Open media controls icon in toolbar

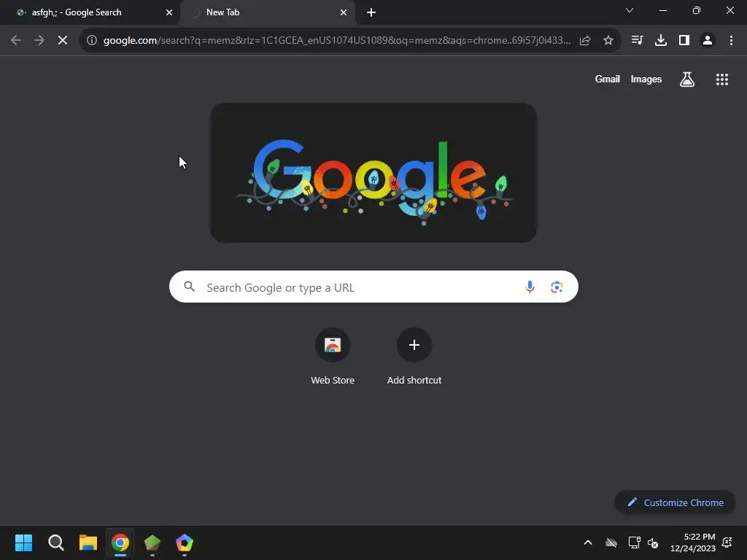click(x=637, y=41)
